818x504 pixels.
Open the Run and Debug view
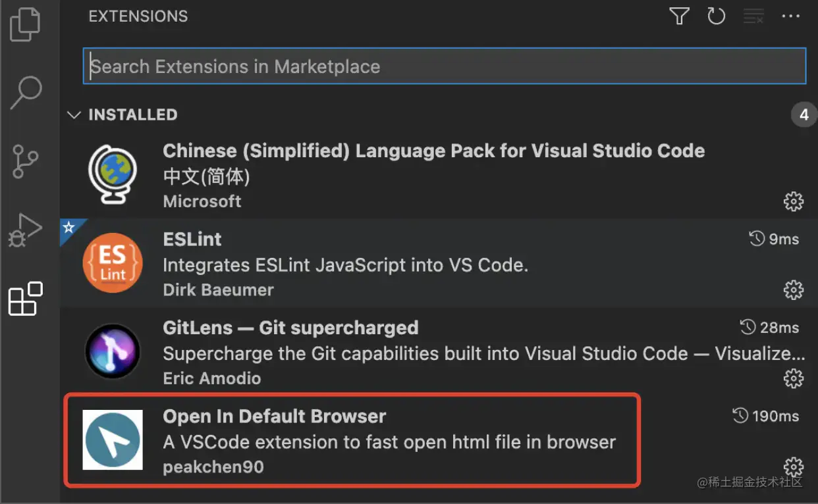click(x=25, y=230)
